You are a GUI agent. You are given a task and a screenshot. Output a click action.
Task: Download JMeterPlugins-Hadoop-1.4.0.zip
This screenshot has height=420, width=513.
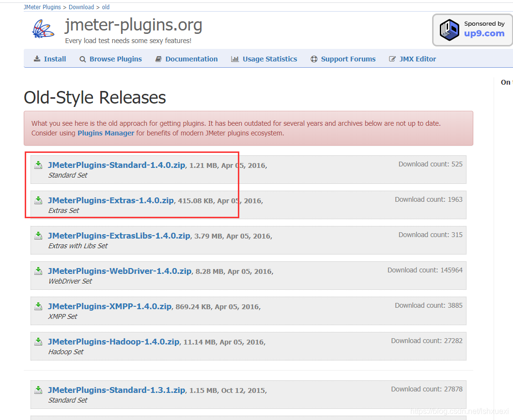click(113, 342)
